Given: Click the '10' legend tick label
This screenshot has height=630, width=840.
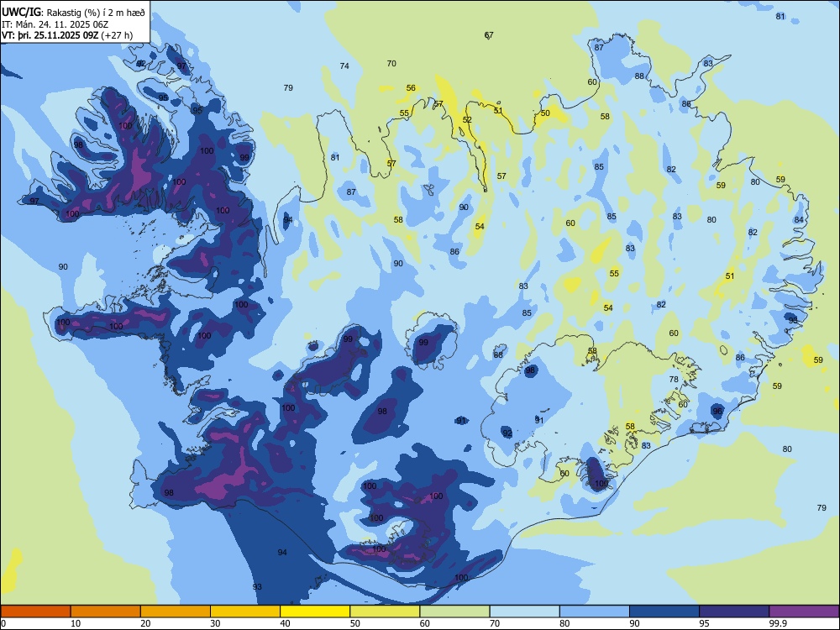Looking at the screenshot, I should [x=76, y=623].
